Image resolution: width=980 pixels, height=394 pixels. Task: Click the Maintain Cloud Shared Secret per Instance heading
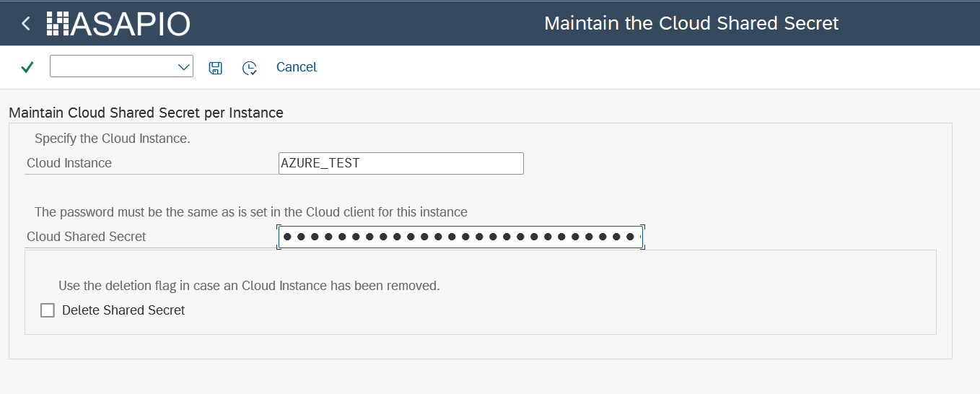146,113
